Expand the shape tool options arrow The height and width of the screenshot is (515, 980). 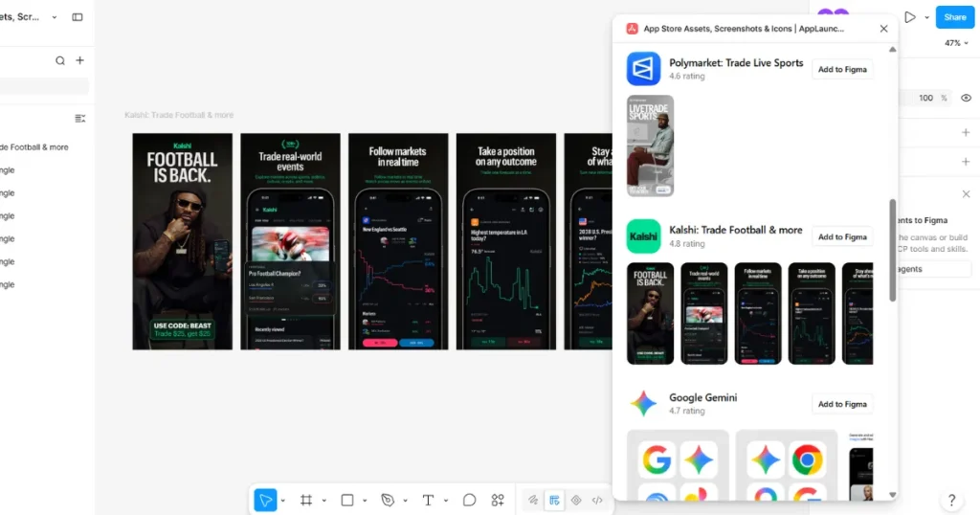[365, 501]
